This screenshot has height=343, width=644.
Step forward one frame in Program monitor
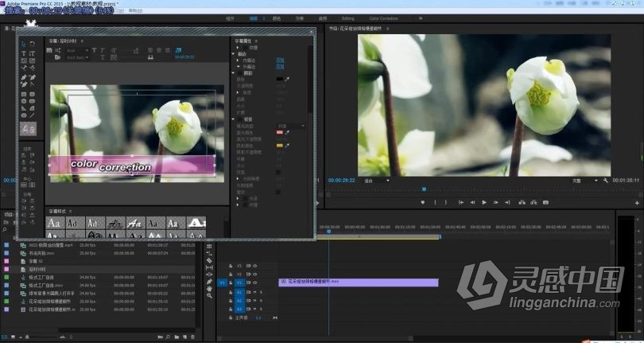[x=496, y=202]
